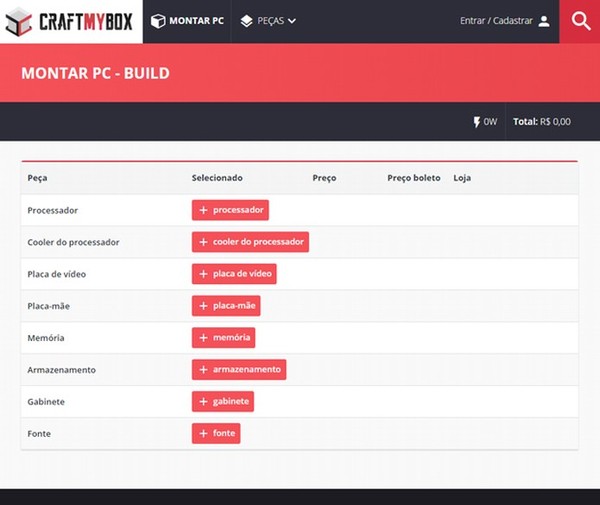
Task: Click the Placa de vídeo row label
Action: coord(57,274)
